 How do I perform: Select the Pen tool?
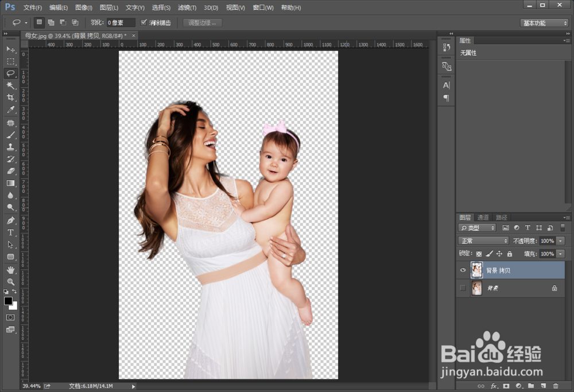[10, 220]
